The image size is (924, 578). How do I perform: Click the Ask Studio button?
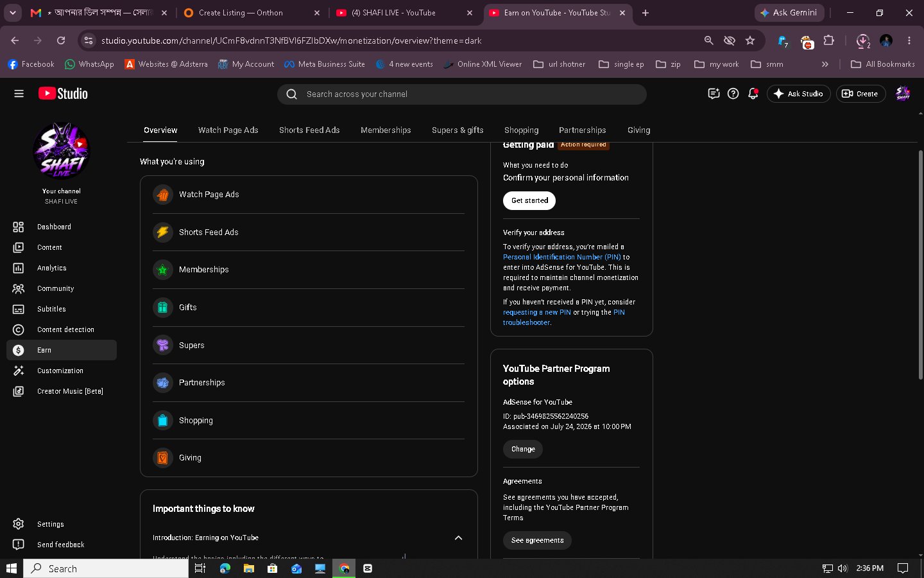click(x=799, y=94)
